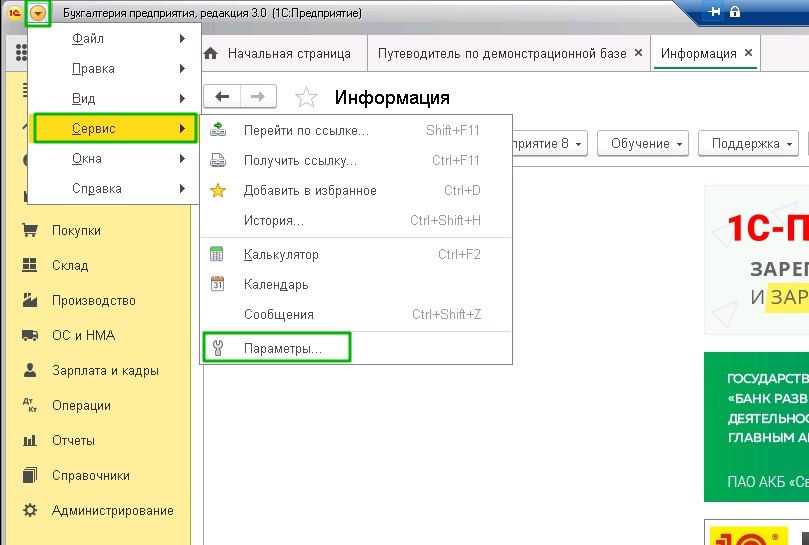
Task: Click the warehouse grid icon for Склад
Action: tap(30, 265)
